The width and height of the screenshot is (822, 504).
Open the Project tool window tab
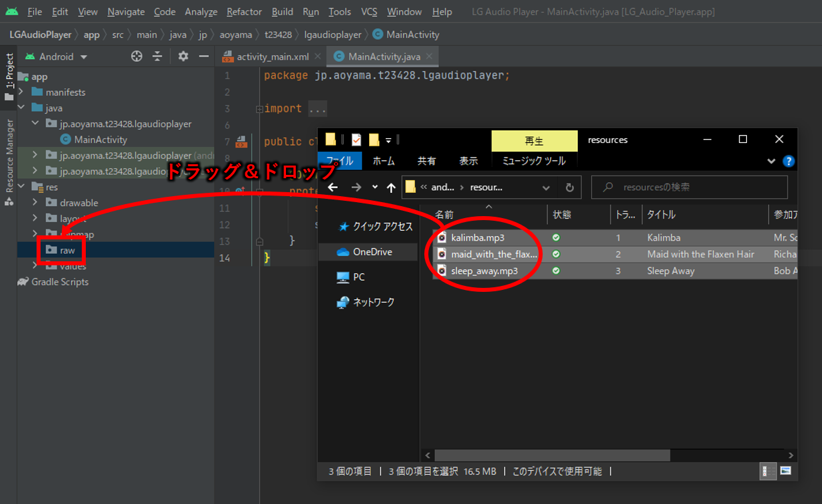pos(9,76)
